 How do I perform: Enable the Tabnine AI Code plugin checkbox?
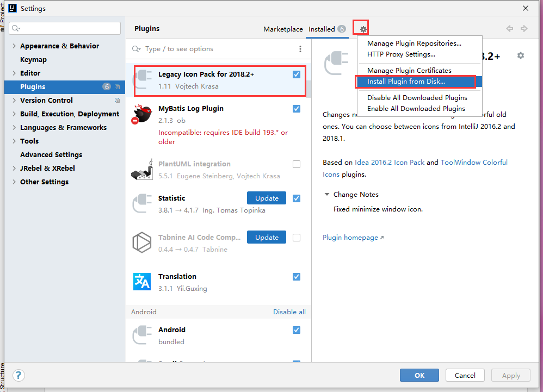tap(297, 238)
